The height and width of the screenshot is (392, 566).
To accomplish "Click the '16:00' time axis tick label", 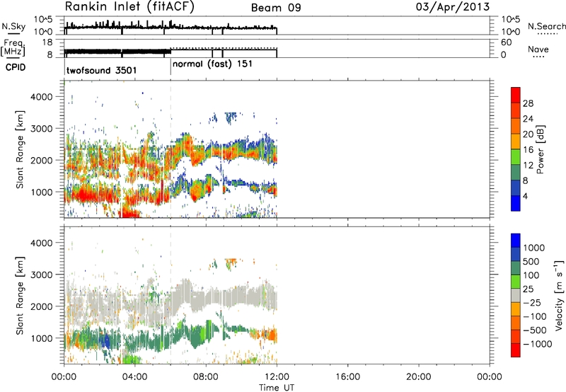I will 347,377.
